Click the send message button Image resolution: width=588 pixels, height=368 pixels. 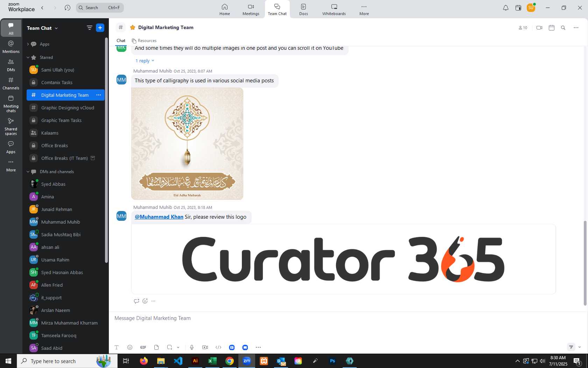[571, 347]
